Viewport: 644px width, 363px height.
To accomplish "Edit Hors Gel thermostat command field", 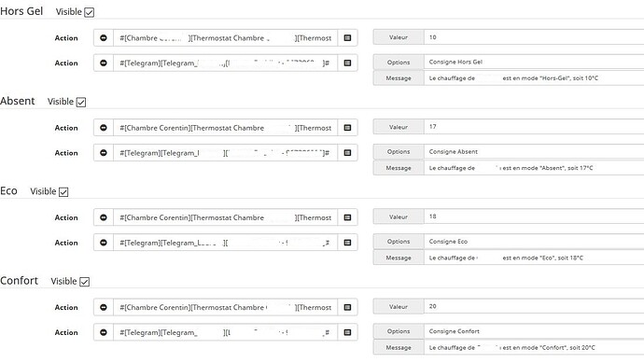I will (226, 37).
